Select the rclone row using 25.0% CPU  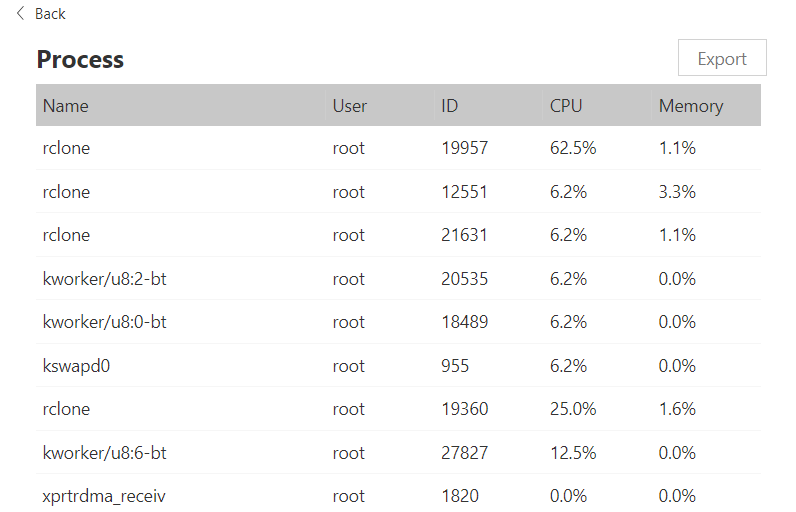[x=66, y=409]
